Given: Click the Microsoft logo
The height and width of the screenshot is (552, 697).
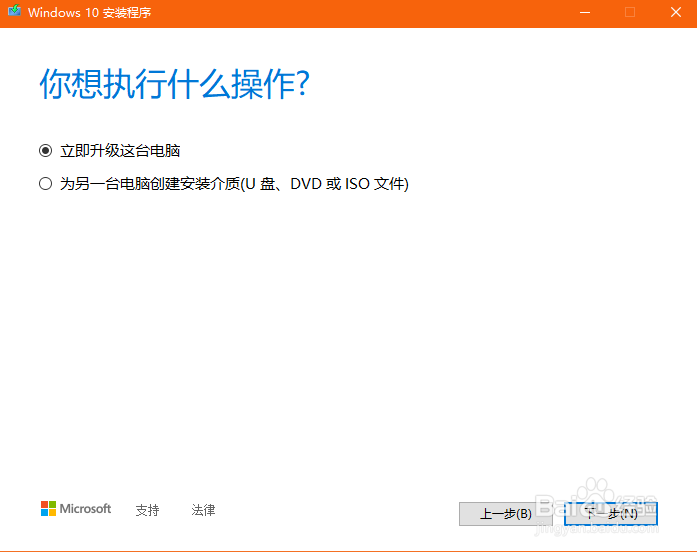Looking at the screenshot, I should [x=76, y=508].
